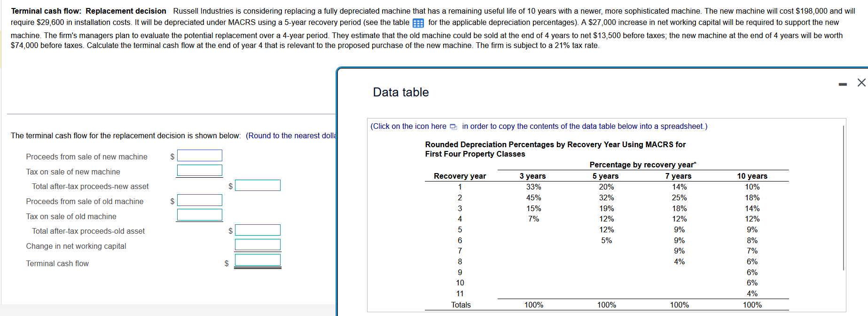
Task: Click the Total after-tax proceeds-old asset field
Action: [x=257, y=230]
